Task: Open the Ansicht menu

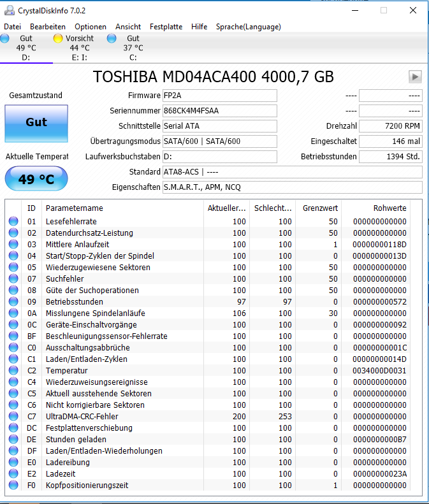Action: (128, 27)
